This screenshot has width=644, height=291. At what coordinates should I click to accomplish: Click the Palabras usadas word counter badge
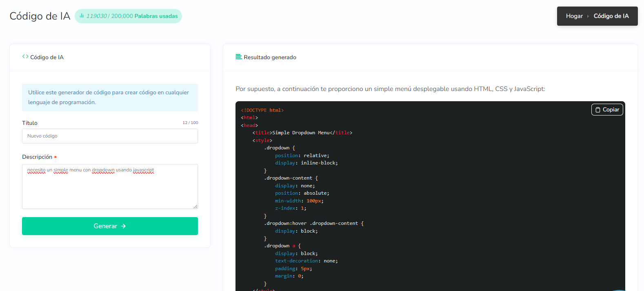(128, 16)
